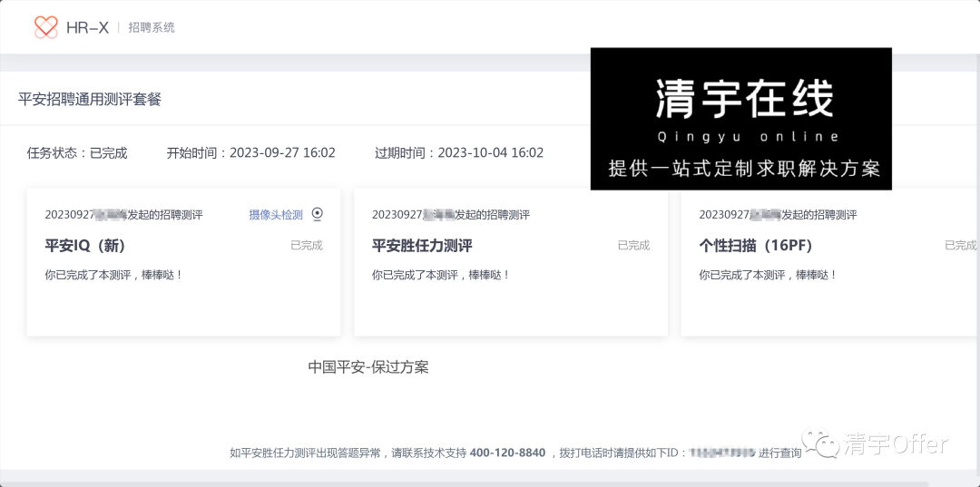This screenshot has height=487, width=980.
Task: Click the 过期时间 2023-10-04 16:02 text
Action: (x=459, y=153)
